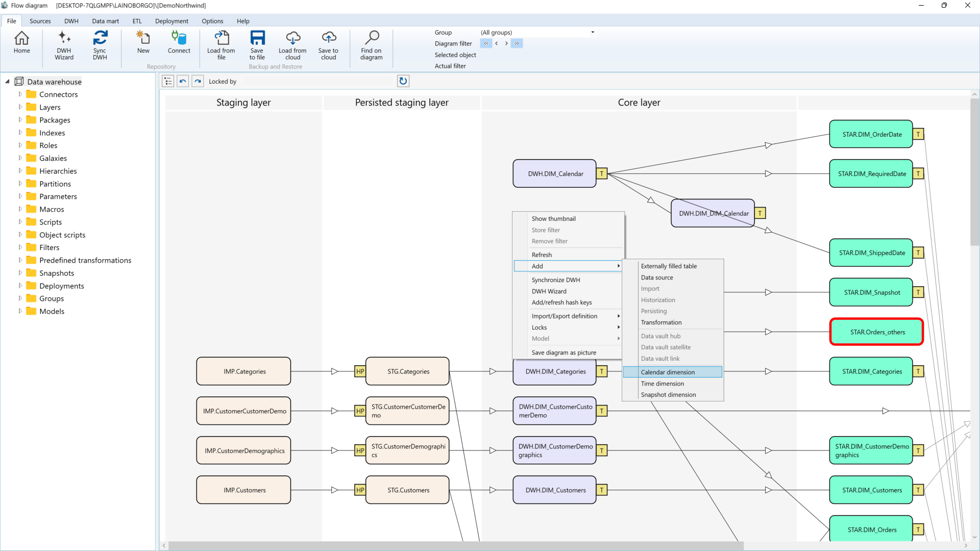980x551 pixels.
Task: Choose Transformation in Add submenu
Action: (x=672, y=322)
